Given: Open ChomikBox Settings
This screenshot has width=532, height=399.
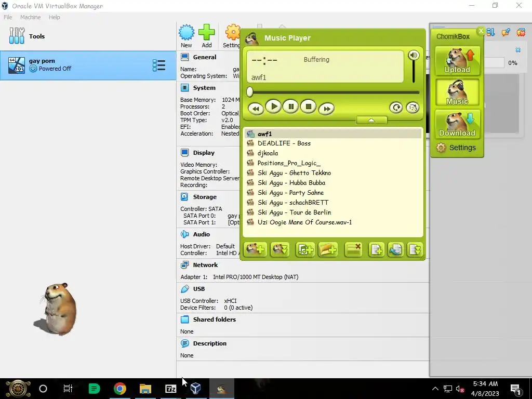Looking at the screenshot, I should pyautogui.click(x=456, y=148).
